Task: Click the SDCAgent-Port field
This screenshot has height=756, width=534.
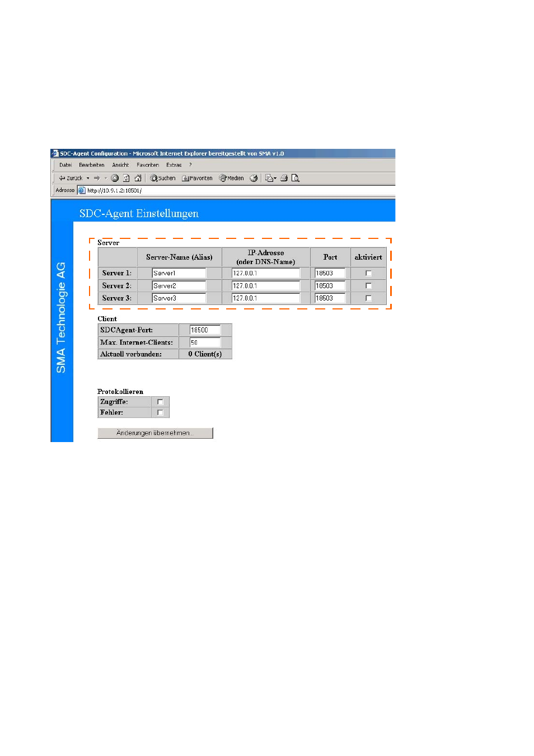Action: 205,330
